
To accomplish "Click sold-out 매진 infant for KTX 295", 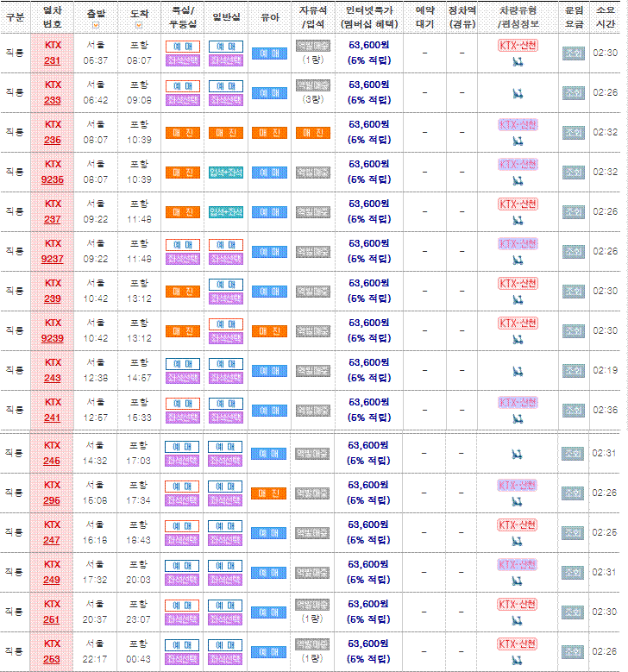I will [x=268, y=493].
